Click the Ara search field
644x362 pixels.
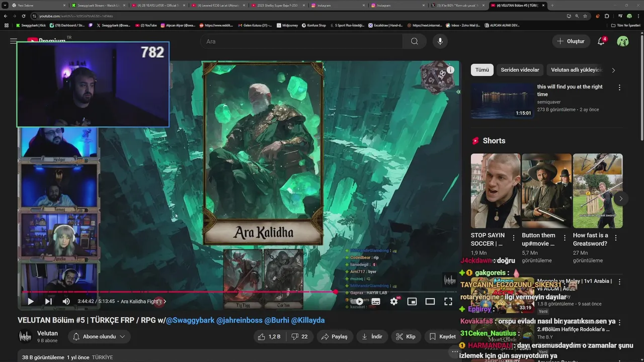coord(302,41)
